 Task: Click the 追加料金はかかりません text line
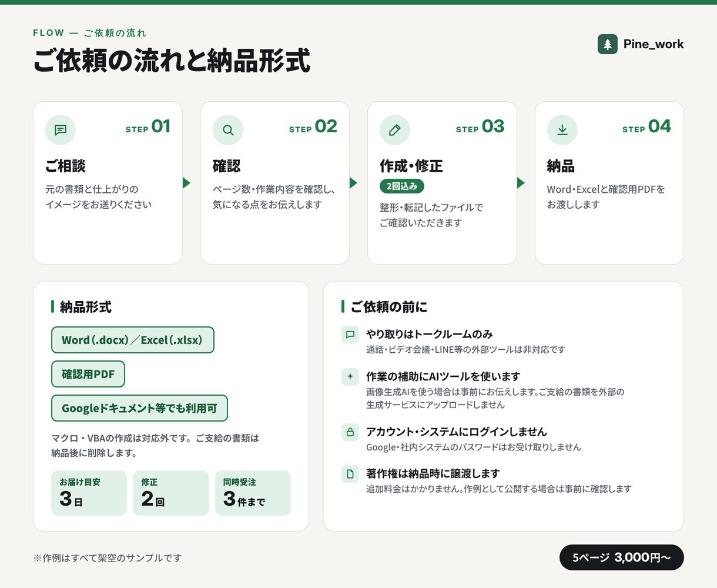click(499, 489)
